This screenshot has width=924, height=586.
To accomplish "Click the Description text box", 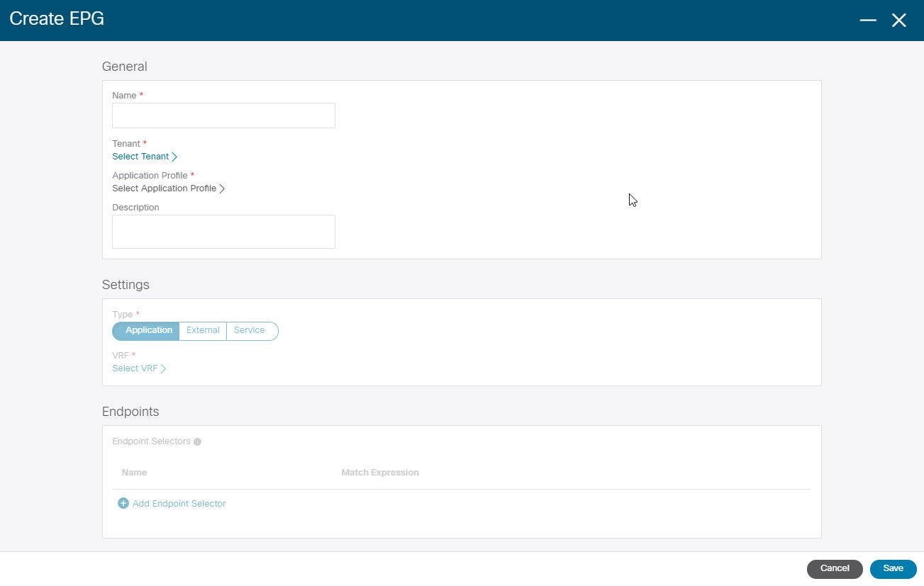I will 223,232.
